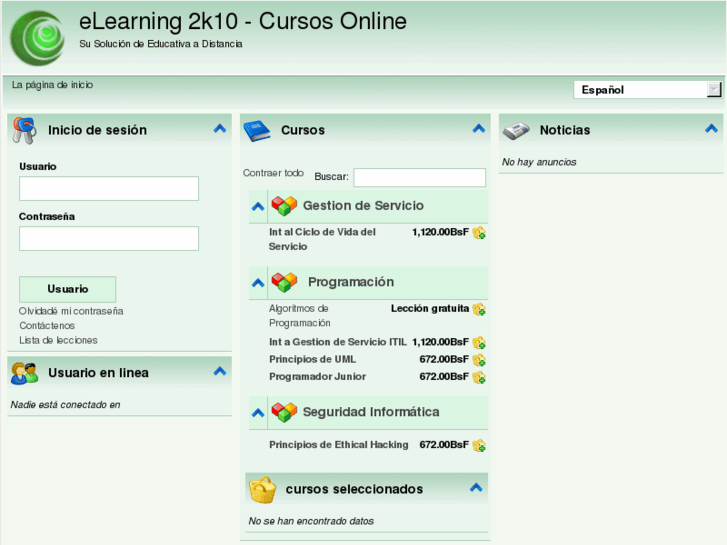Click the Lección gratuita label

click(x=430, y=308)
